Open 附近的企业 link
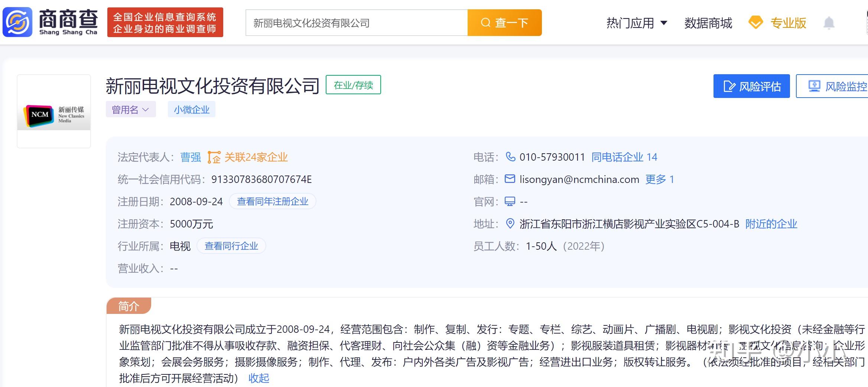This screenshot has height=387, width=868. click(x=771, y=224)
